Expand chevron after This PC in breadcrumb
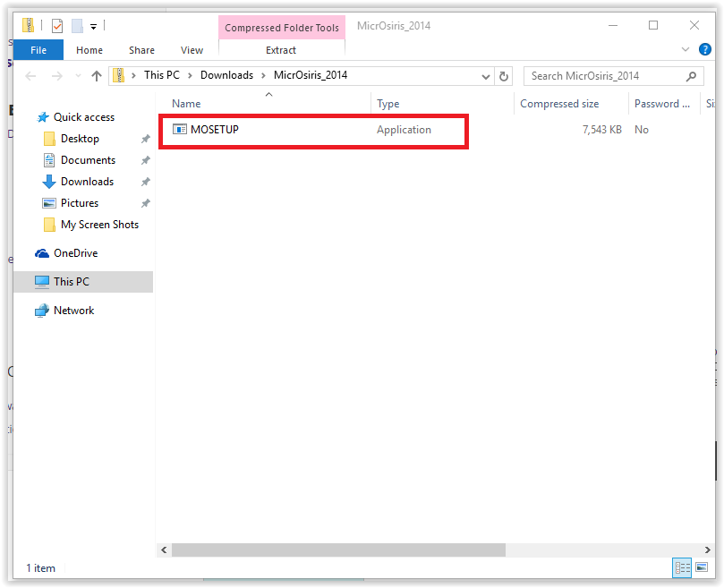This screenshot has width=724, height=588. tap(190, 75)
